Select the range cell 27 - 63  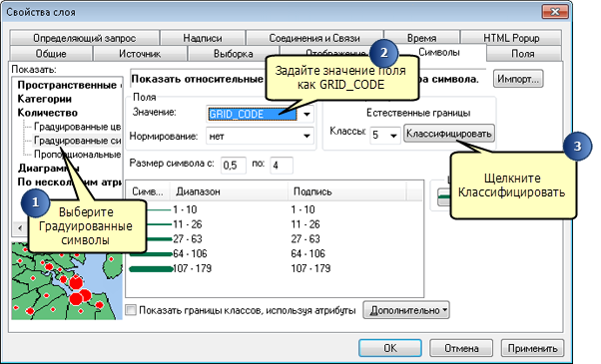tap(187, 238)
